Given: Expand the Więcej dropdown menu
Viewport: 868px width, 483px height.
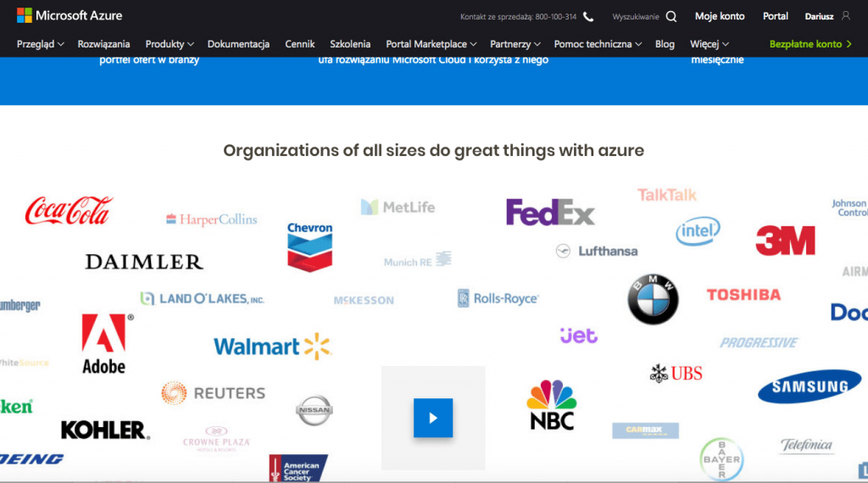Looking at the screenshot, I should pyautogui.click(x=709, y=44).
